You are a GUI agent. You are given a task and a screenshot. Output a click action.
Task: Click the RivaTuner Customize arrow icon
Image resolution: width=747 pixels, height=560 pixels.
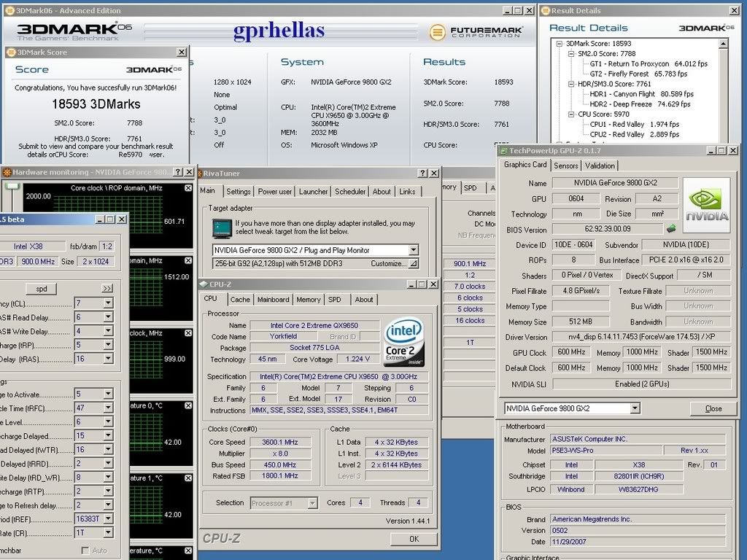tap(413, 263)
